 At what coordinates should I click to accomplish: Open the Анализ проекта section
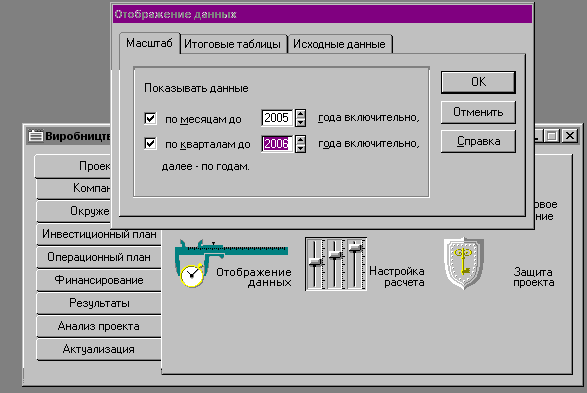(99, 326)
